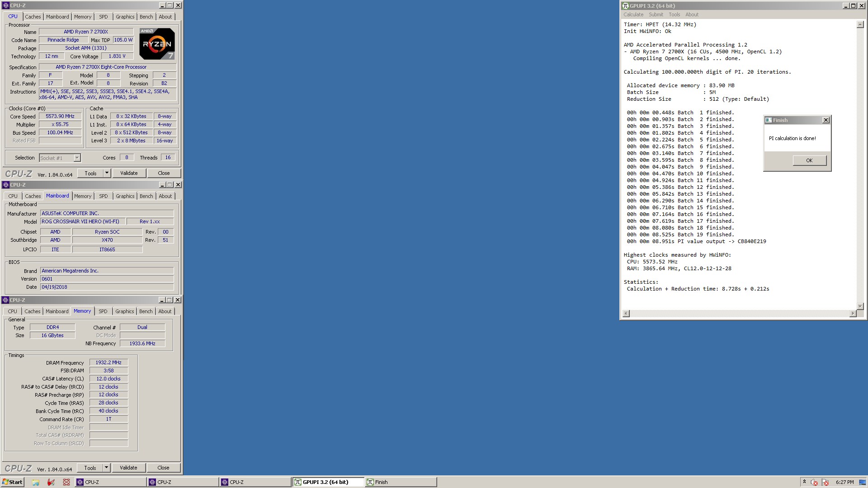Switch to first CPU-Z taskbar button
This screenshot has width=868, height=488.
pyautogui.click(x=110, y=482)
